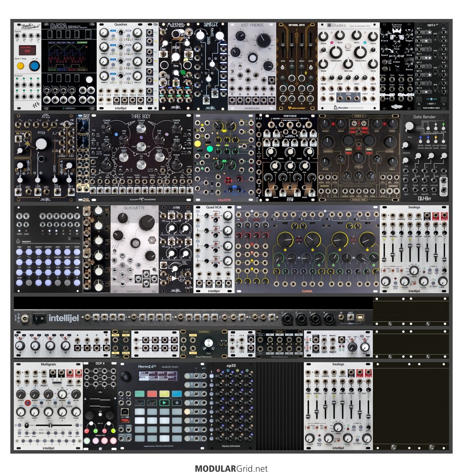
Task: Click the Clock BPM 120 display
Action: tap(27, 50)
